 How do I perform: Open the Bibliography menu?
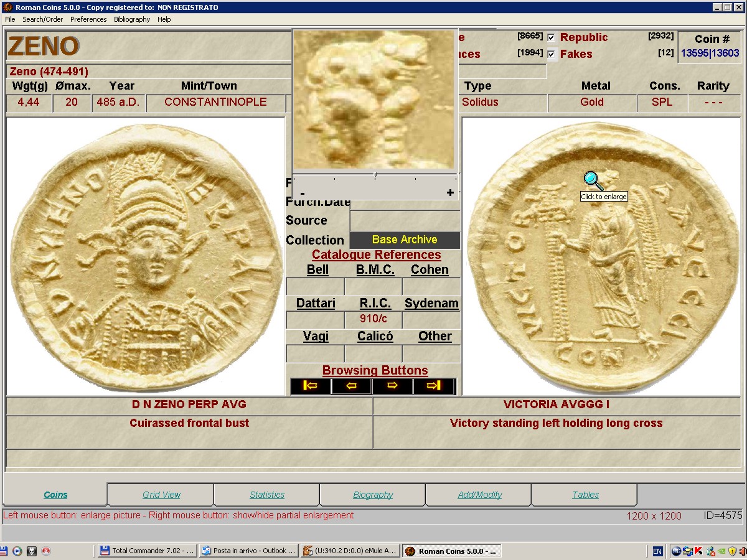pos(132,19)
